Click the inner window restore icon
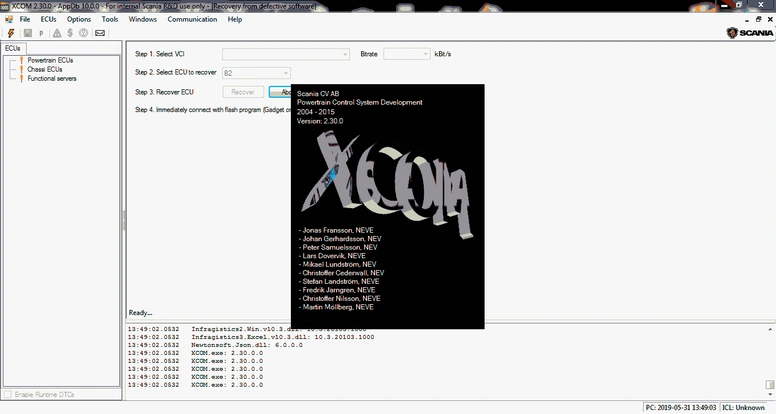 (758, 19)
